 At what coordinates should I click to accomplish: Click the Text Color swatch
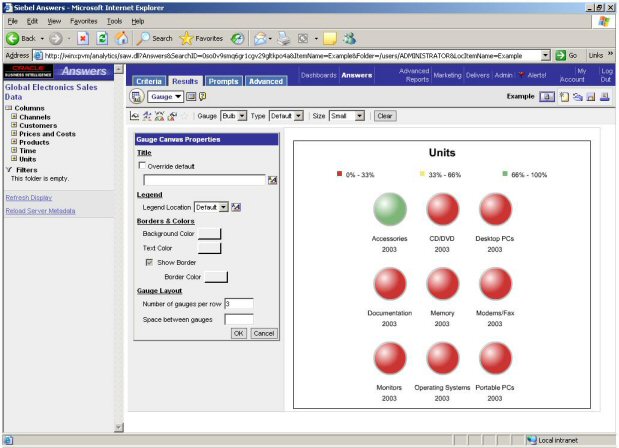(209, 248)
